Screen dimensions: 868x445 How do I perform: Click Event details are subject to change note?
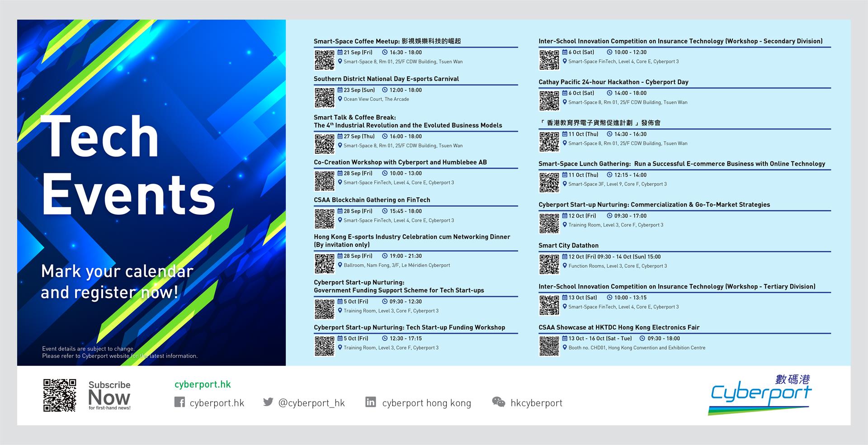point(120,352)
